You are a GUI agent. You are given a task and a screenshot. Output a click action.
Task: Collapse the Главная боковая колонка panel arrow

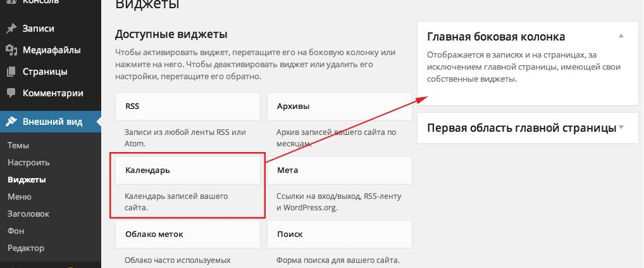tap(621, 35)
